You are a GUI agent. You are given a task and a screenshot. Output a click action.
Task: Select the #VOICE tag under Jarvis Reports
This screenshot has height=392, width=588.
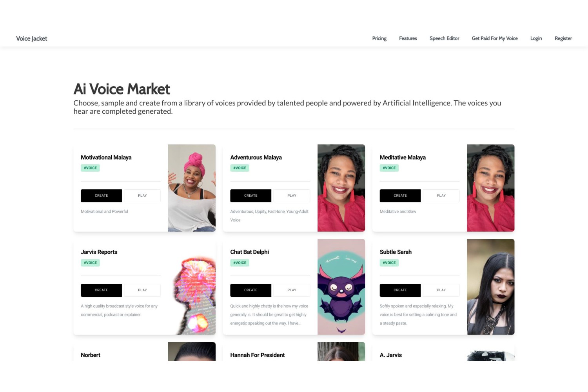click(x=90, y=263)
